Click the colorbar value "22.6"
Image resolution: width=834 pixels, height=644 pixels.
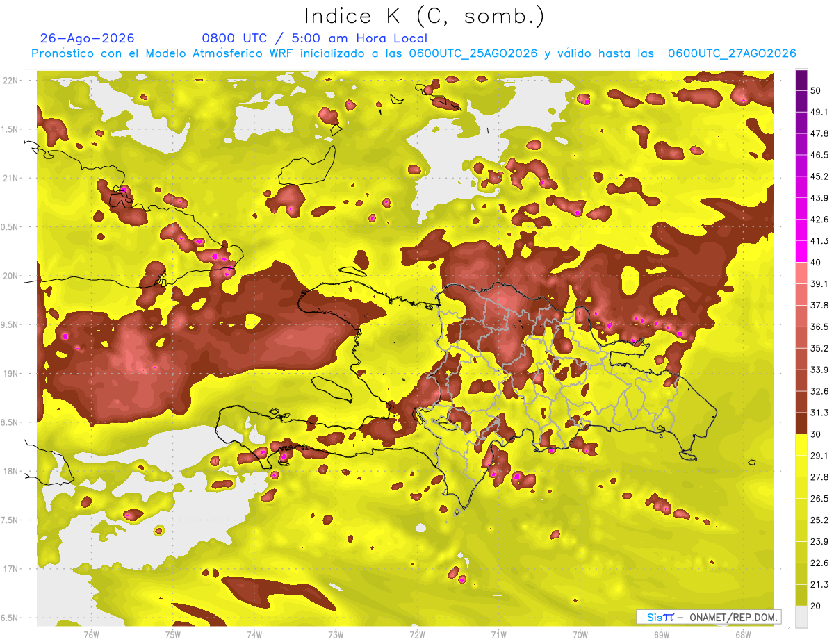coord(819,563)
